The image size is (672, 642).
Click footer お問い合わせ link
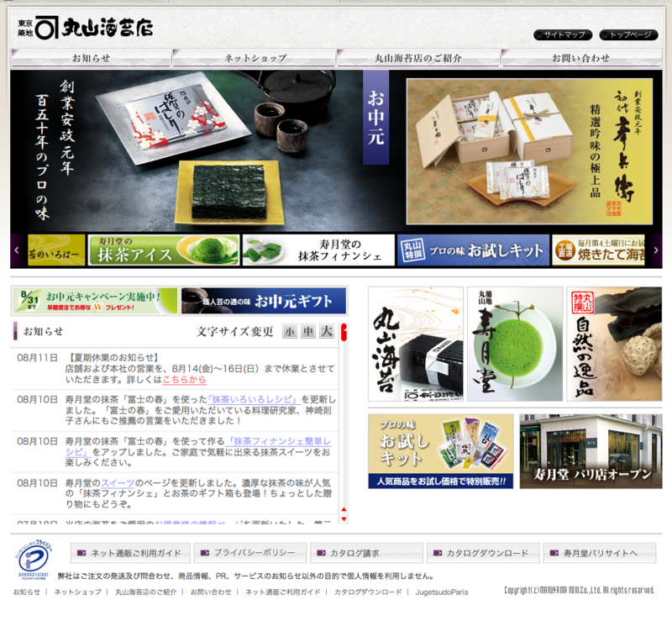pos(211,592)
